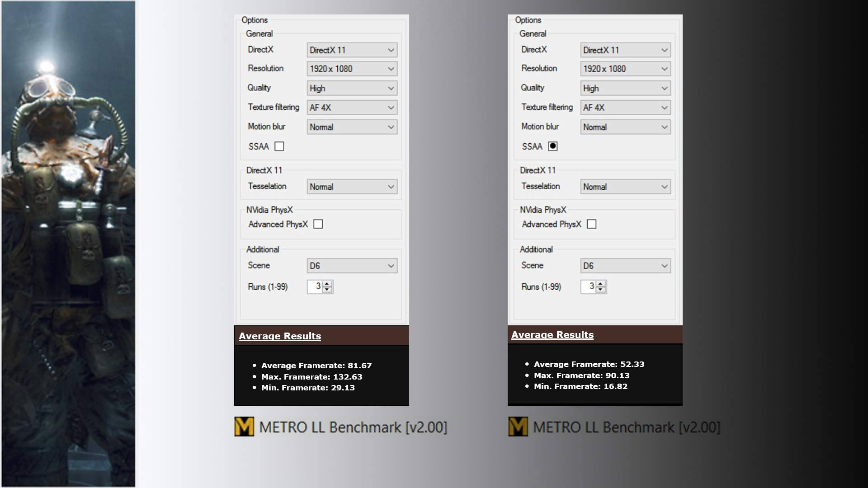868x488 pixels.
Task: Click SSAA label in left panel
Action: (x=259, y=146)
